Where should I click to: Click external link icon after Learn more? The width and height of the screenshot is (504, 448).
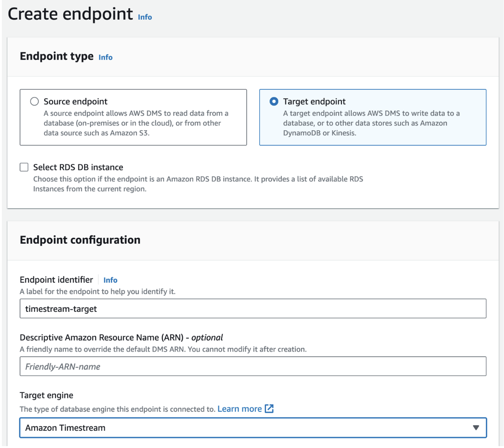click(x=269, y=408)
